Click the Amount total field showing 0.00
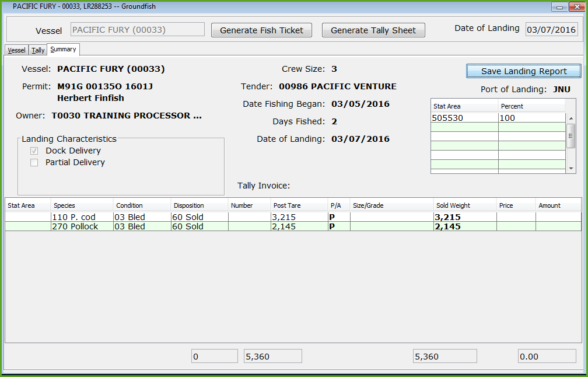Viewport: 588px width, 377px height. click(x=547, y=357)
